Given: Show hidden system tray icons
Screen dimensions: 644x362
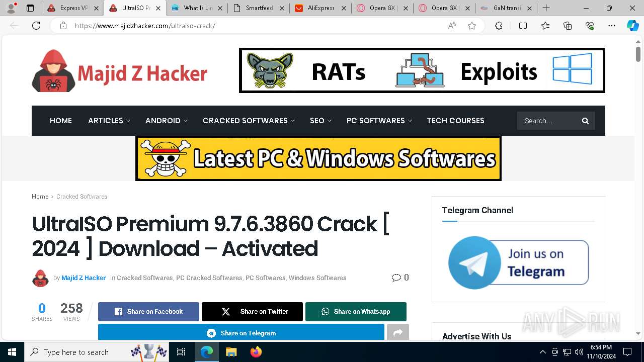Looking at the screenshot, I should [542, 352].
